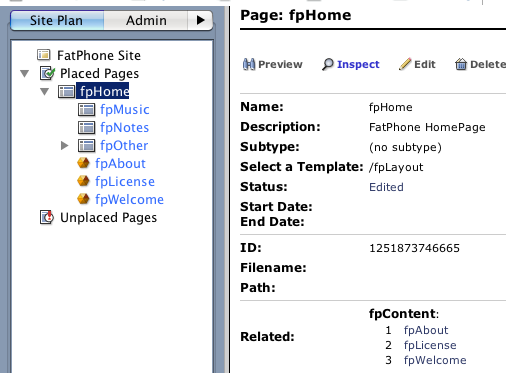Click the fpAbout asset cube icon
The width and height of the screenshot is (506, 373).
(83, 163)
